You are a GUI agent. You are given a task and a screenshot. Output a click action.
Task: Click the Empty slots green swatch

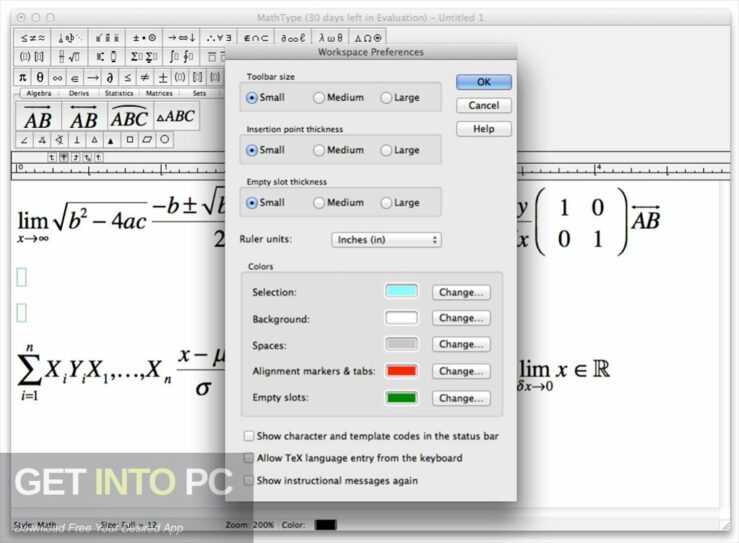tap(402, 398)
